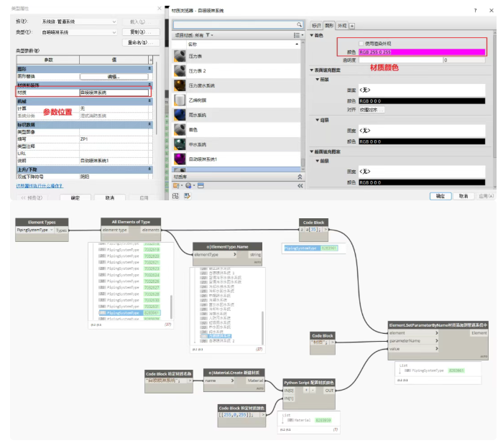498x448 pixels.
Task: Click the material search input field
Action: [235, 24]
